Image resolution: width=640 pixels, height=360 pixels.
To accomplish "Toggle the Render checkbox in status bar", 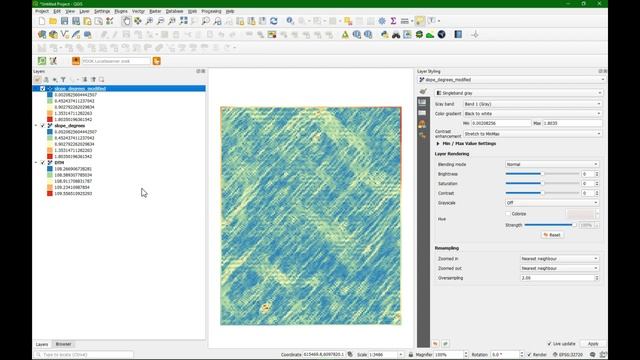I will tap(529, 355).
